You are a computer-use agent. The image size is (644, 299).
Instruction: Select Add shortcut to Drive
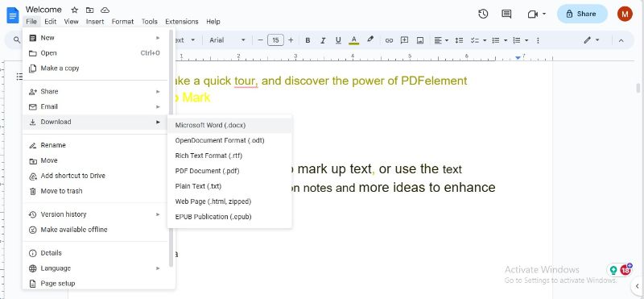[x=95, y=176]
